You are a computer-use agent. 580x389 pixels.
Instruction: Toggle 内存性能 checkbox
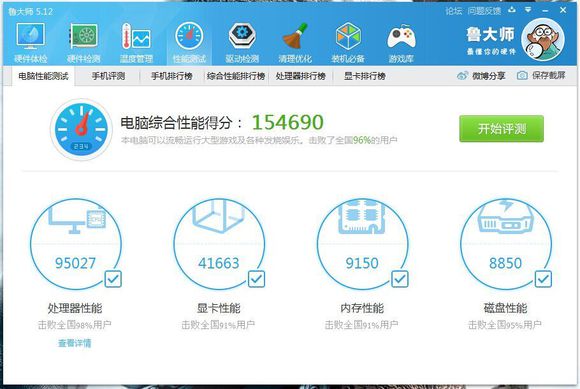(400, 279)
